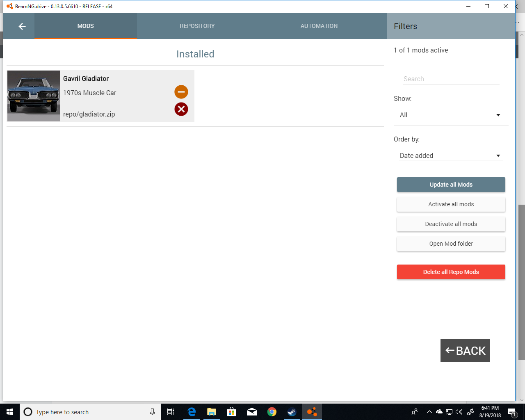The height and width of the screenshot is (420, 525).
Task: Click Delete all Repo Mods button
Action: [x=451, y=272]
